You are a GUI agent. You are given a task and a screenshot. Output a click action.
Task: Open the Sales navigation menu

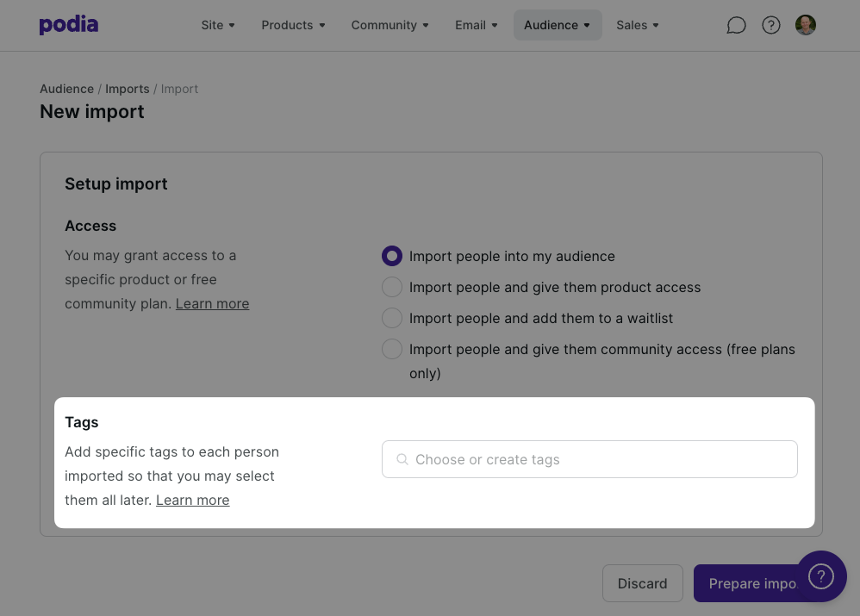638,25
